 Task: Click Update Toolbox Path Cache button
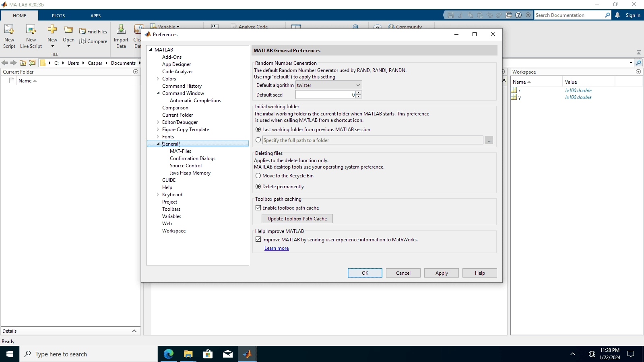297,219
